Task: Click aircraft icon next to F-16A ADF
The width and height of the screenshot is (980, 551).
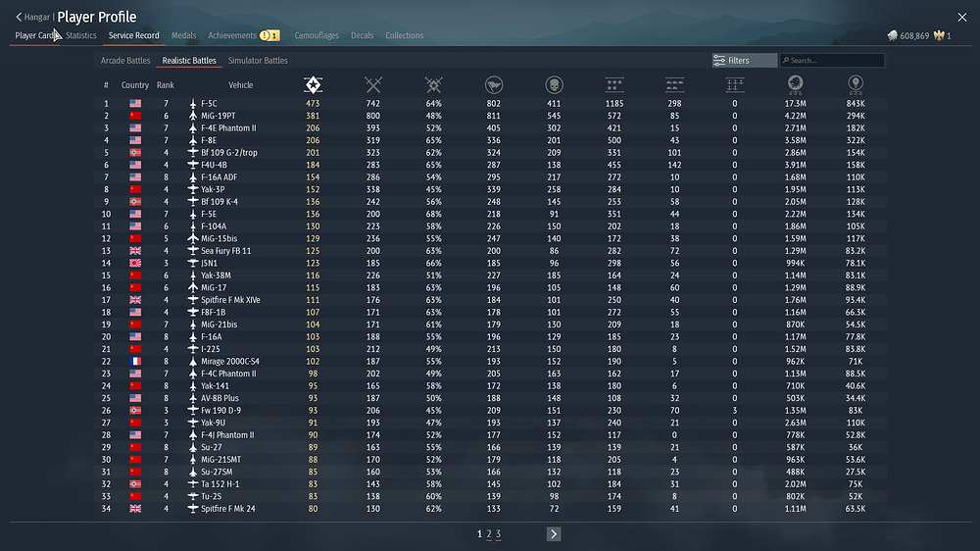Action: 192,177
